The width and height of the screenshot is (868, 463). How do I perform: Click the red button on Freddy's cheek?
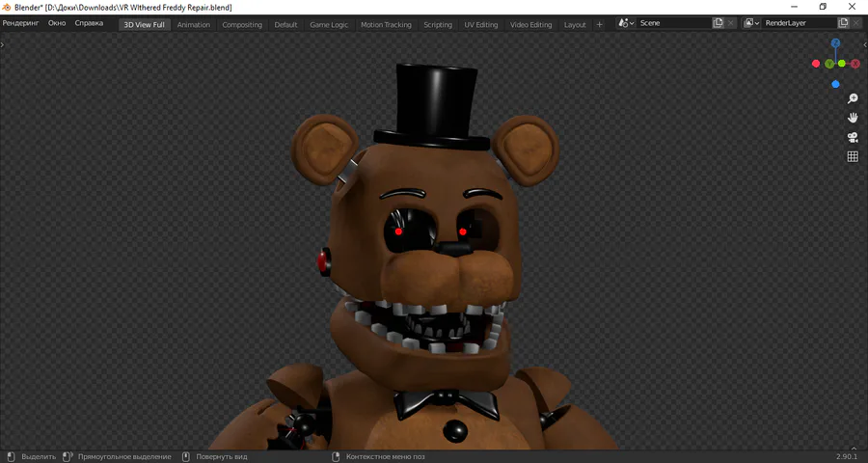(324, 262)
